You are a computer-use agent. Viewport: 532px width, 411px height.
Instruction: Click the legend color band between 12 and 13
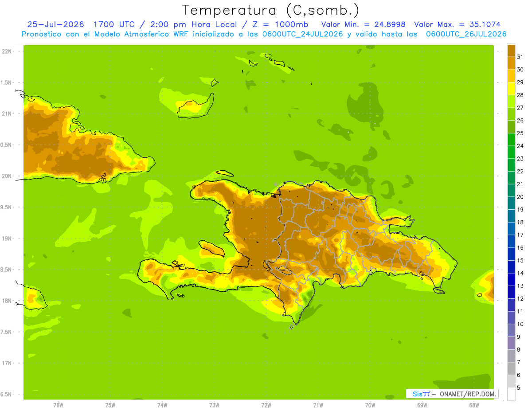tap(511, 292)
